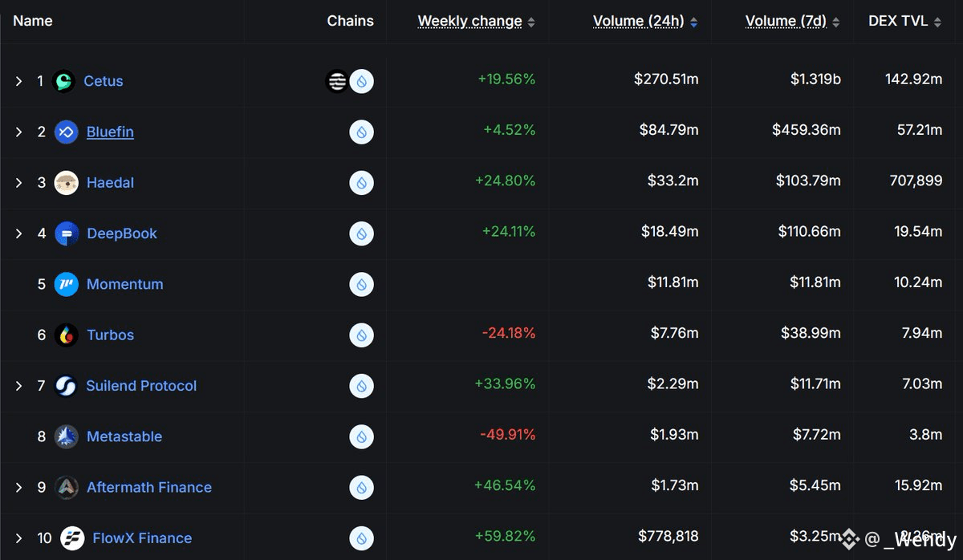Screen dimensions: 963x560
Task: Click Bluefin 24h volume $84.79m
Action: click(x=669, y=130)
